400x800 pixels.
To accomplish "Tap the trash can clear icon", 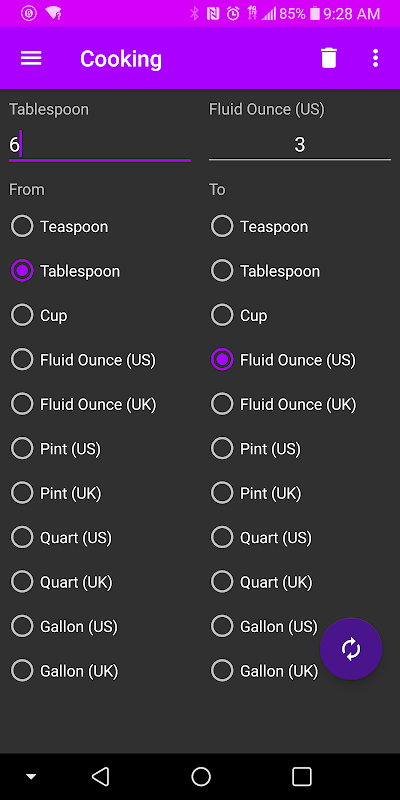I will tap(329, 58).
